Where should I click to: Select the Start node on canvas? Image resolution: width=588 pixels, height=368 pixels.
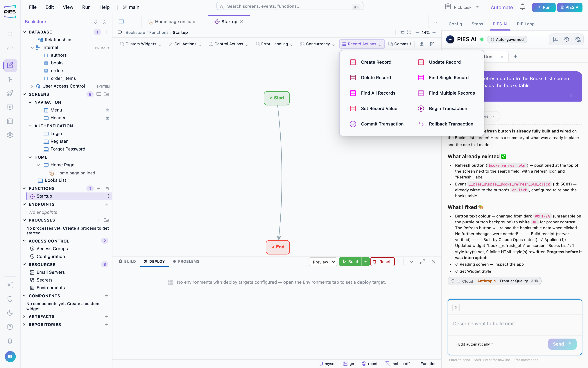pyautogui.click(x=277, y=98)
